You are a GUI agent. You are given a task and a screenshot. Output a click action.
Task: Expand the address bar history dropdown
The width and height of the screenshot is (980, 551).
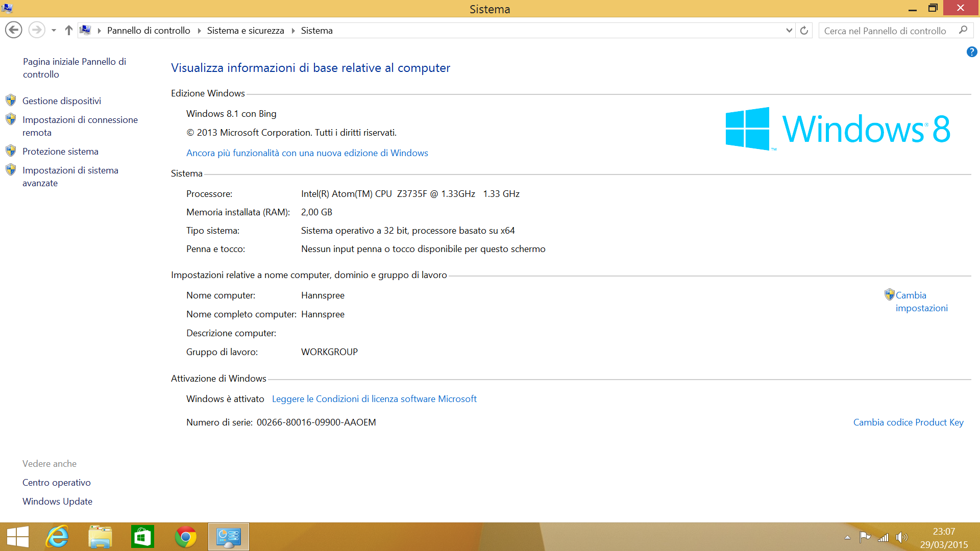click(x=789, y=31)
